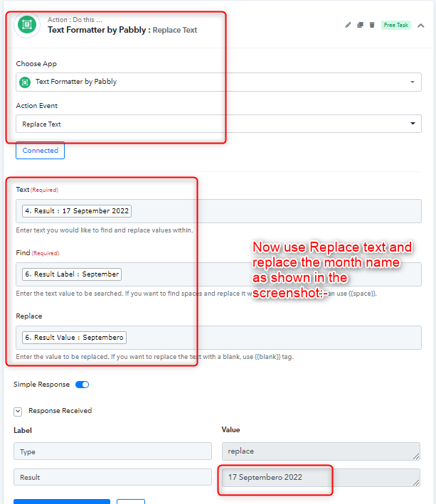This screenshot has height=504, width=436.
Task: Click the '6. Result Label : September' tag
Action: point(72,274)
